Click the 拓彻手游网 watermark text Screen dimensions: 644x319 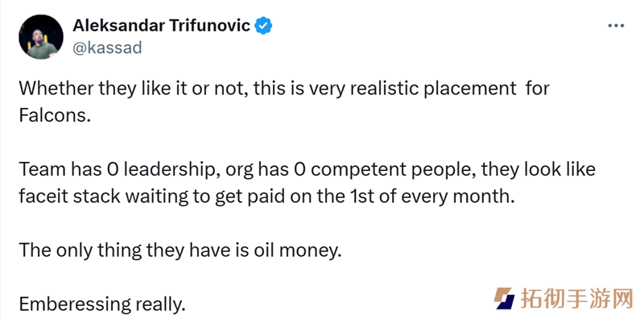point(577,298)
